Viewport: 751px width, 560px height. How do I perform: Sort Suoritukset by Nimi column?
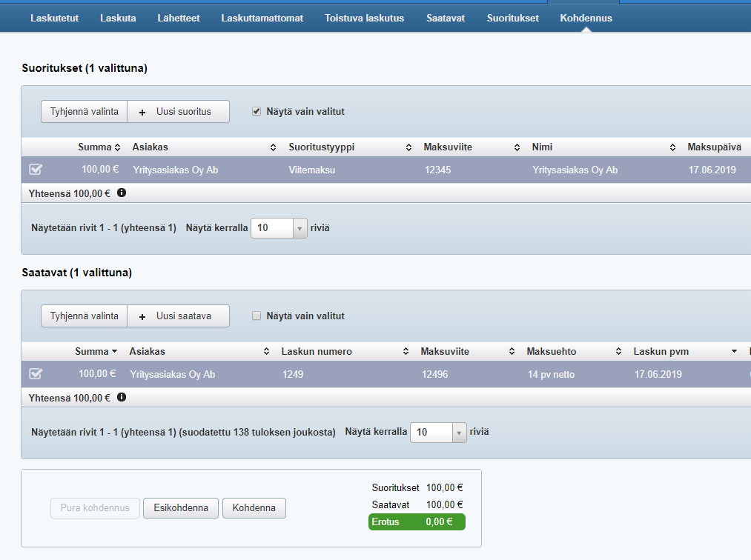click(x=672, y=147)
